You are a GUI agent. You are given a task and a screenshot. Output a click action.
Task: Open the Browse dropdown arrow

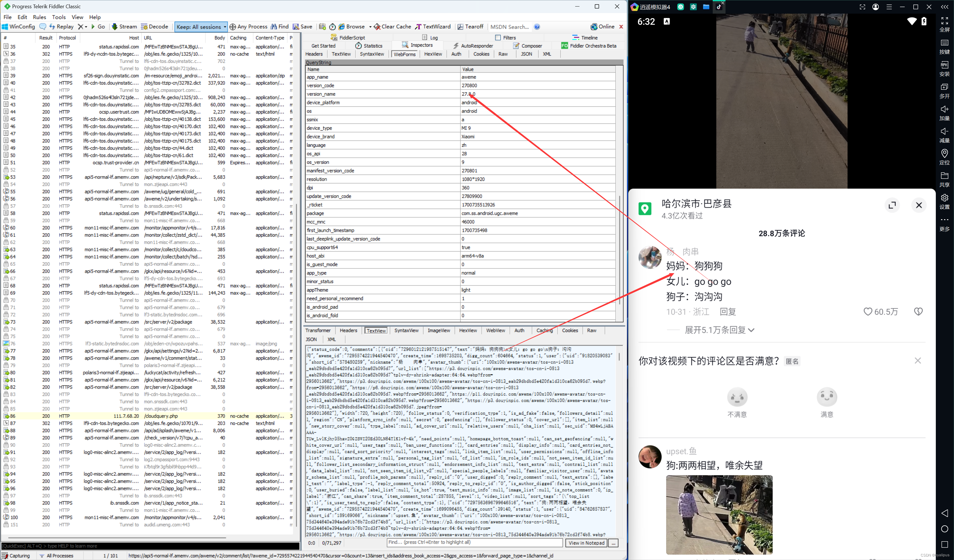point(370,26)
